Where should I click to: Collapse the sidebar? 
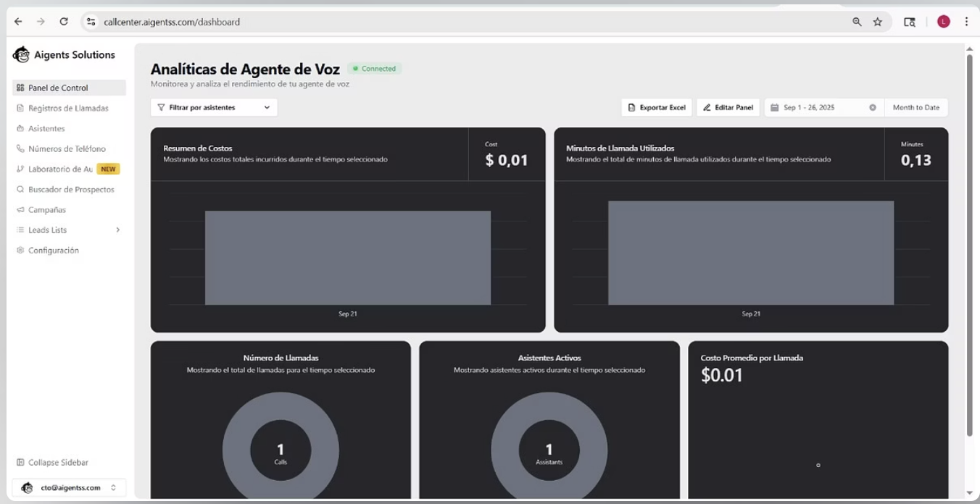52,462
